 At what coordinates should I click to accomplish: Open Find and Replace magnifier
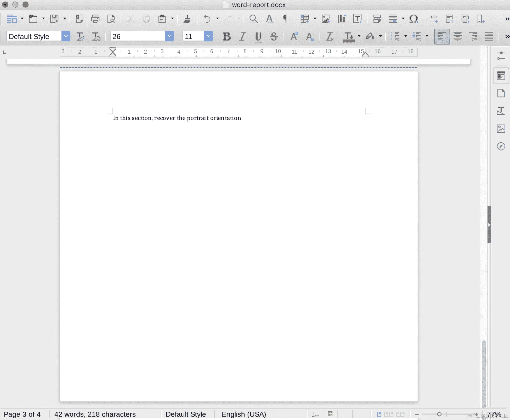tap(253, 19)
